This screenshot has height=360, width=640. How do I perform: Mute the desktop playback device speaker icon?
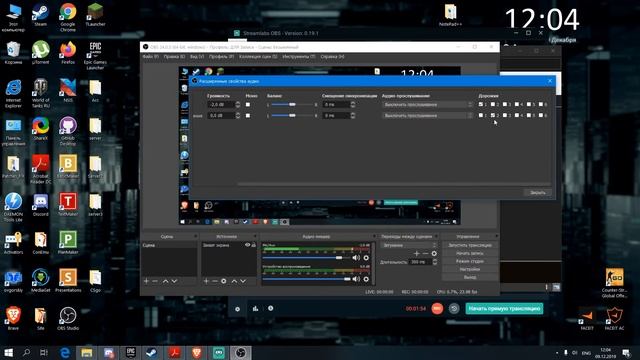coord(356,279)
